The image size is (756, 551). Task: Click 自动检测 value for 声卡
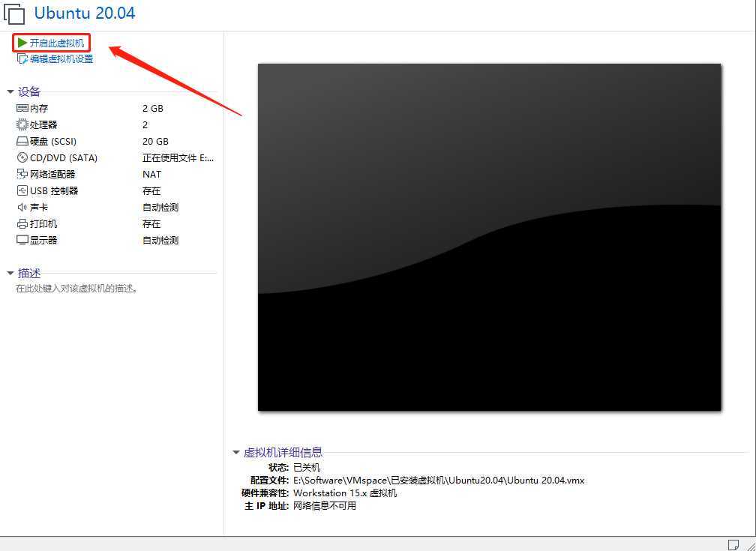(x=160, y=208)
